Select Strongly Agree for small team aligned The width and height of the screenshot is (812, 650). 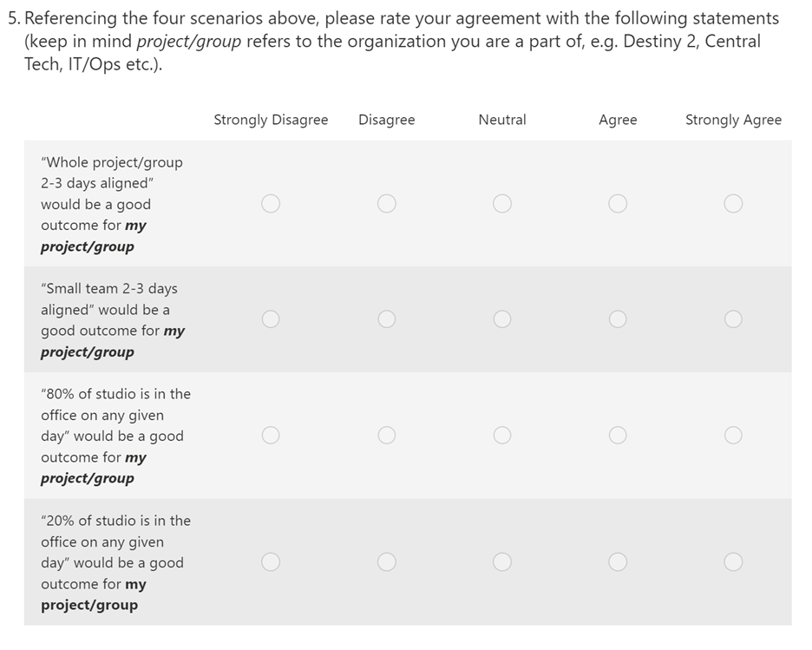733,319
